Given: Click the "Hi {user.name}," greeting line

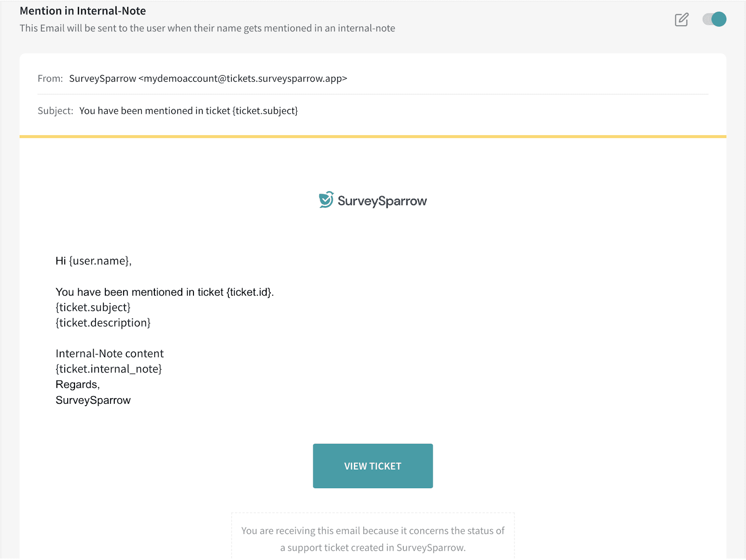Looking at the screenshot, I should point(93,261).
